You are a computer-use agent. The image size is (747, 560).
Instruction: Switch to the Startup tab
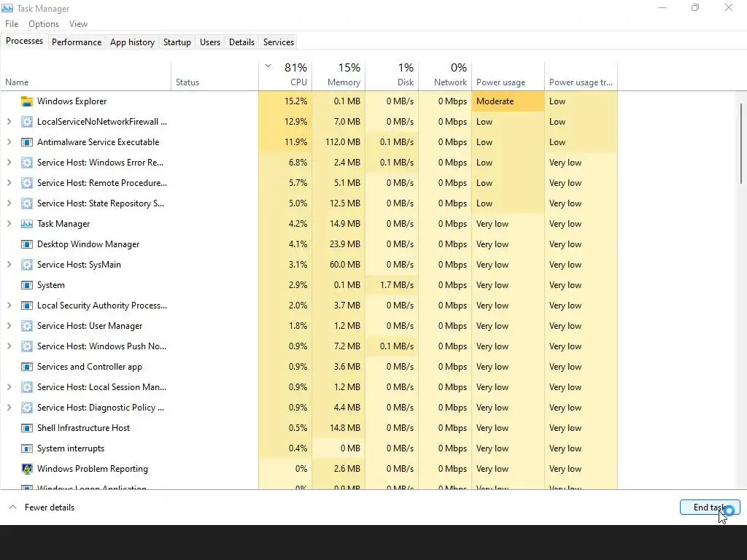[177, 42]
